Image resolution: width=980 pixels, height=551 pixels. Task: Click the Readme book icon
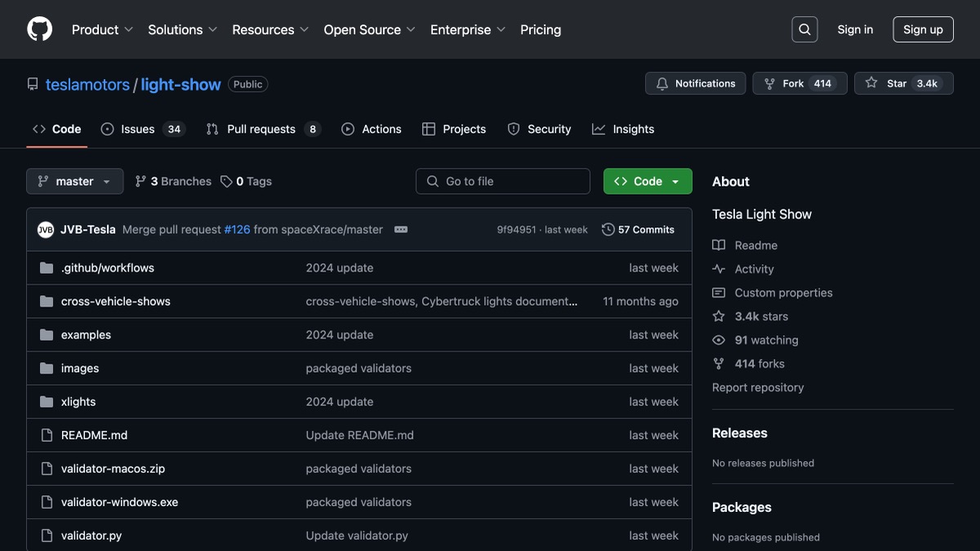click(x=719, y=245)
